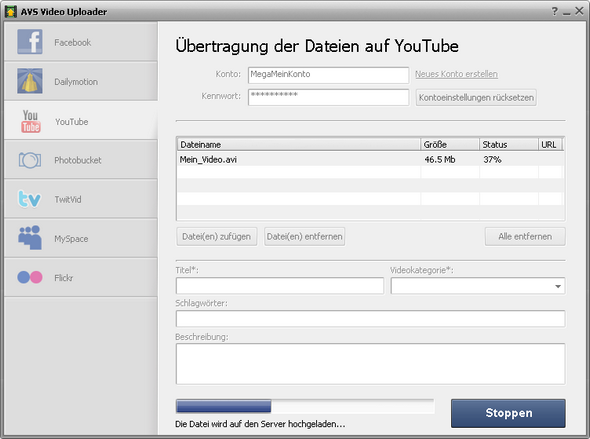The image size is (590, 439).
Task: Sort by the Status column header
Action: [x=509, y=144]
